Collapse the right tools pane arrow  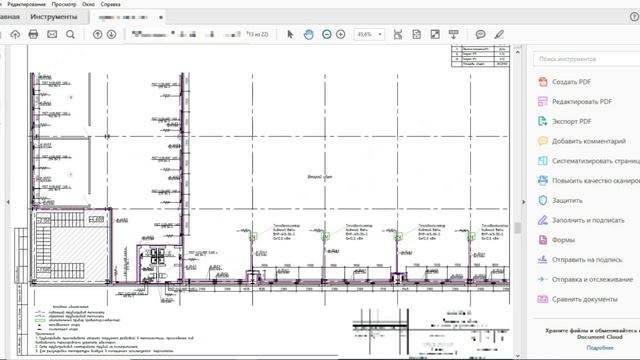[x=524, y=202]
